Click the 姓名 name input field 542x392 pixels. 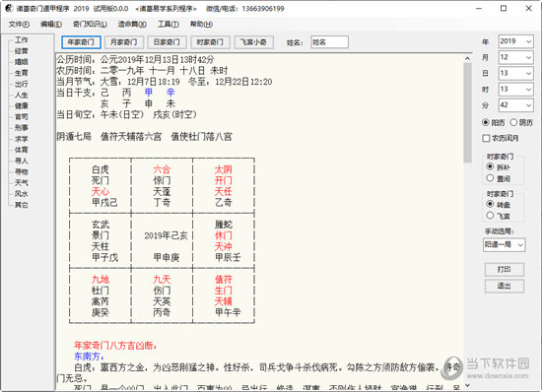point(329,42)
